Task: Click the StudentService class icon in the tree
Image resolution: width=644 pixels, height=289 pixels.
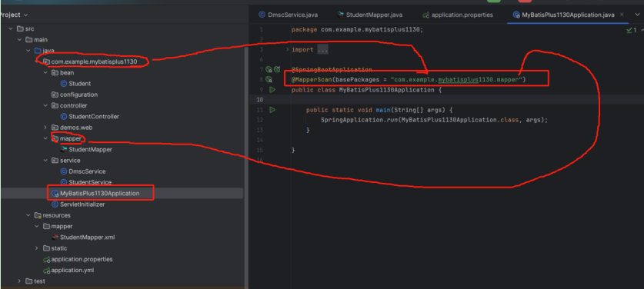Action: 64,182
